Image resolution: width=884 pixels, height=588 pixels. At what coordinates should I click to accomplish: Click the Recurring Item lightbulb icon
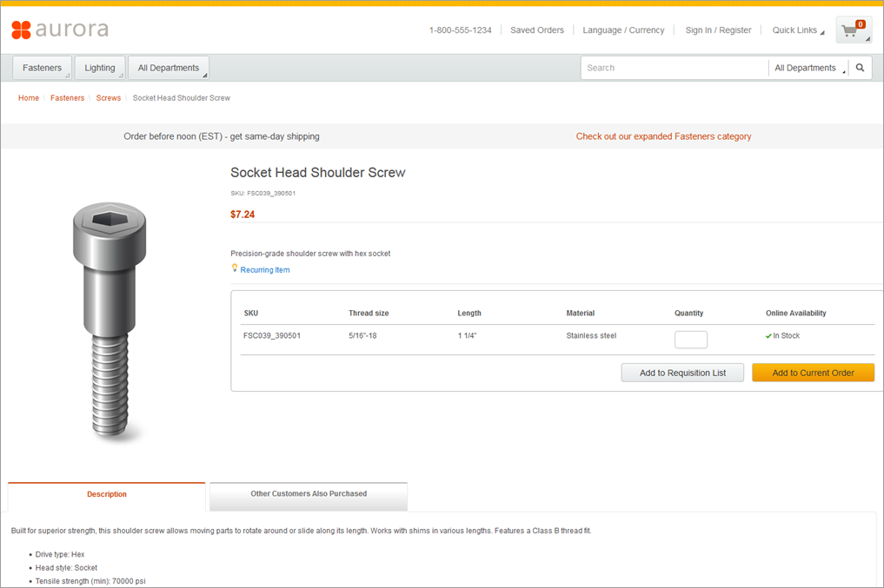point(235,268)
